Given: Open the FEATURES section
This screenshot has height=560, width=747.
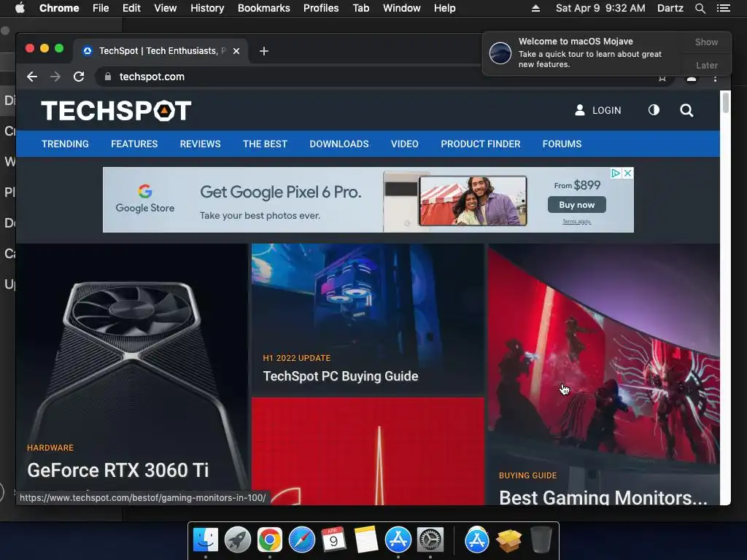Looking at the screenshot, I should pos(134,144).
